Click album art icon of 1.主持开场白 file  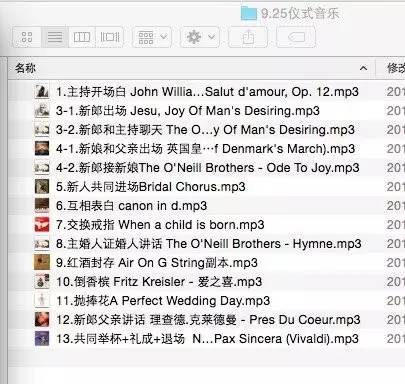(x=42, y=92)
